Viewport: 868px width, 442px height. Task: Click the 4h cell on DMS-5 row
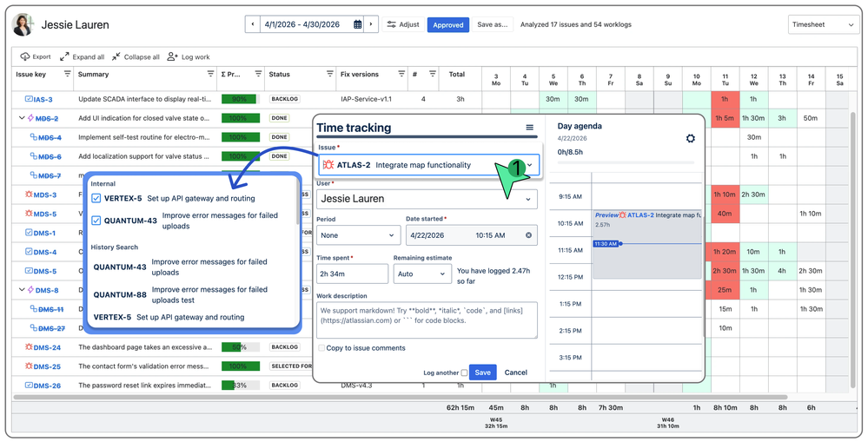tap(782, 271)
